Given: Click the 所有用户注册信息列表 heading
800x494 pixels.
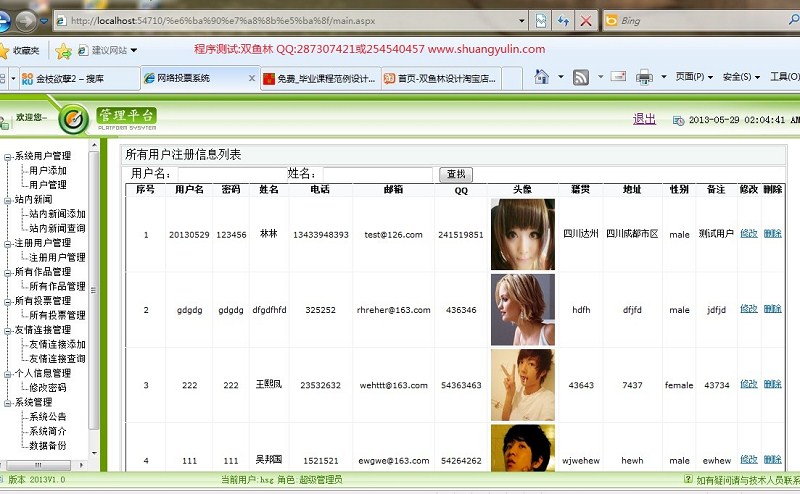Looking at the screenshot, I should pos(183,155).
